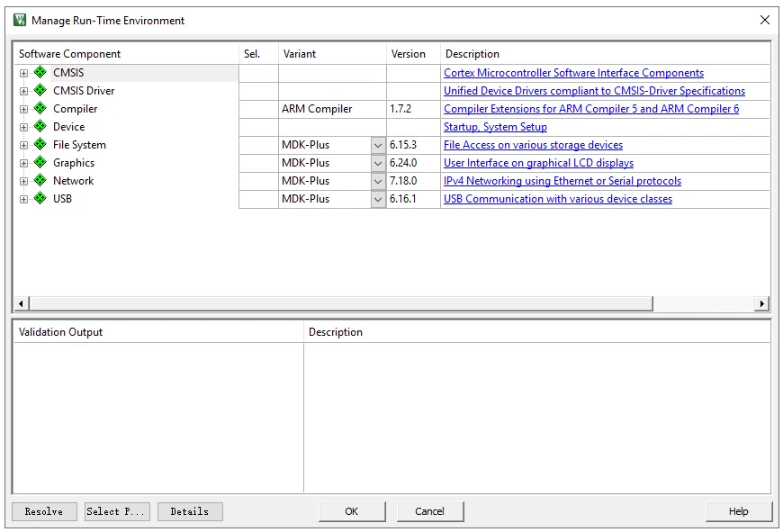Open Help for Run-Time Environment
This screenshot has width=783, height=532.
coord(739,511)
